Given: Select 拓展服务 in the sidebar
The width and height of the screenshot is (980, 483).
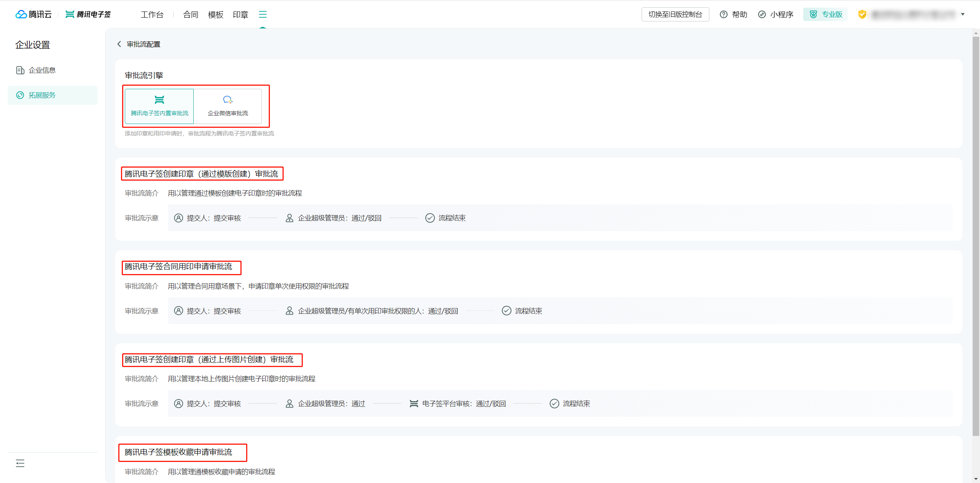Looking at the screenshot, I should tap(52, 95).
